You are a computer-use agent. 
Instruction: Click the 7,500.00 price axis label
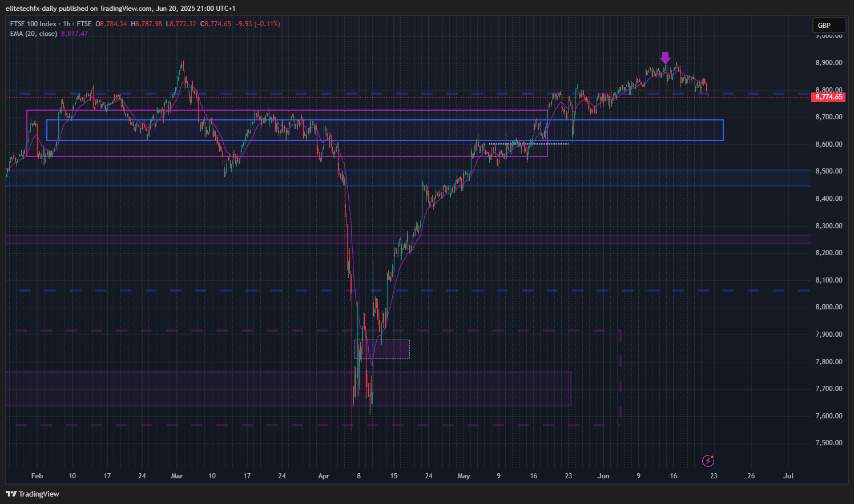829,443
